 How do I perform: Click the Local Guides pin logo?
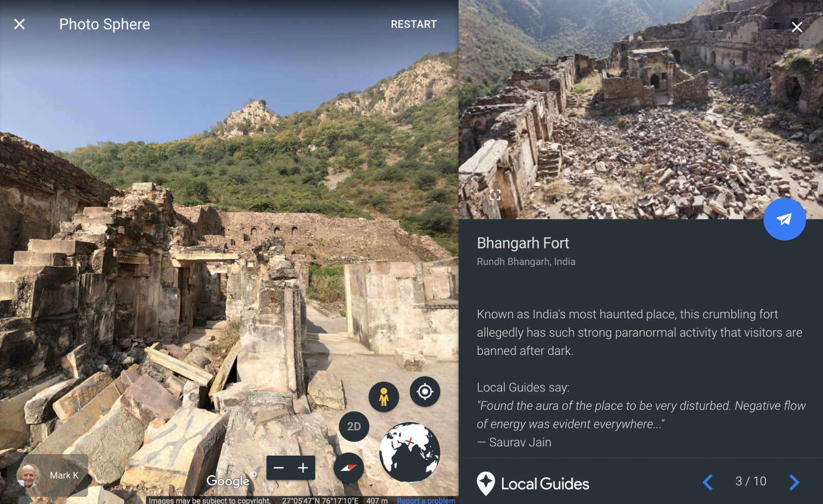pos(486,483)
